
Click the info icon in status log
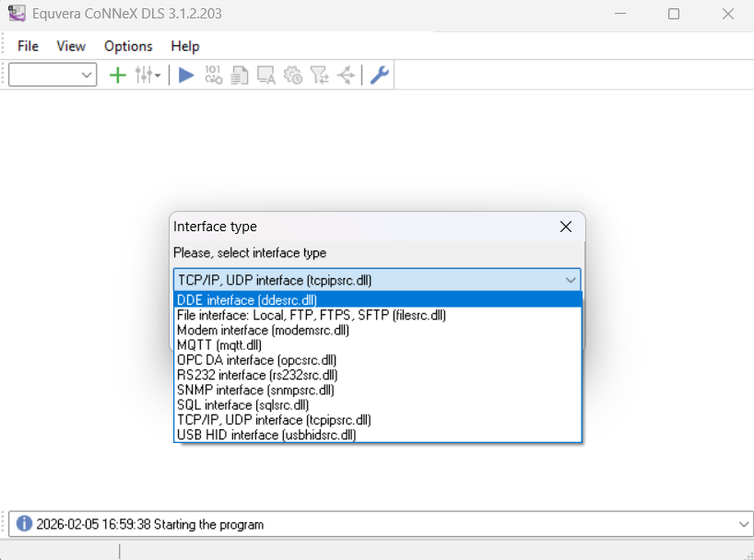(x=24, y=524)
